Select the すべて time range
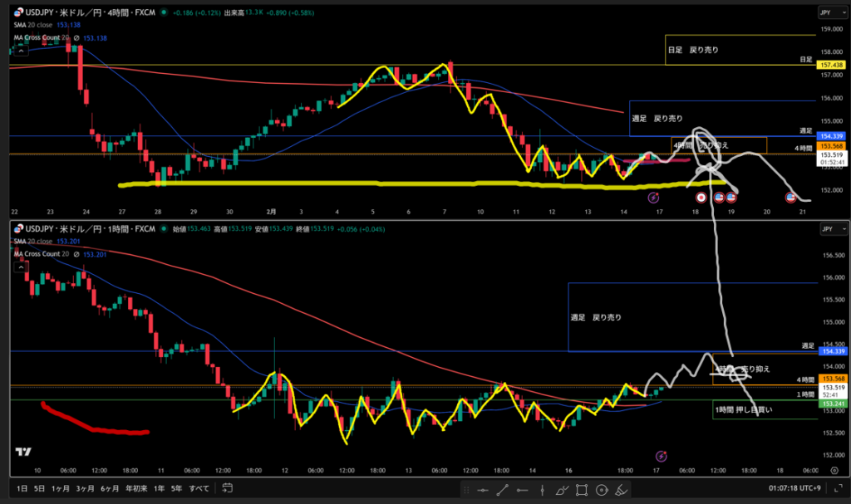The width and height of the screenshot is (851, 504). 199,488
